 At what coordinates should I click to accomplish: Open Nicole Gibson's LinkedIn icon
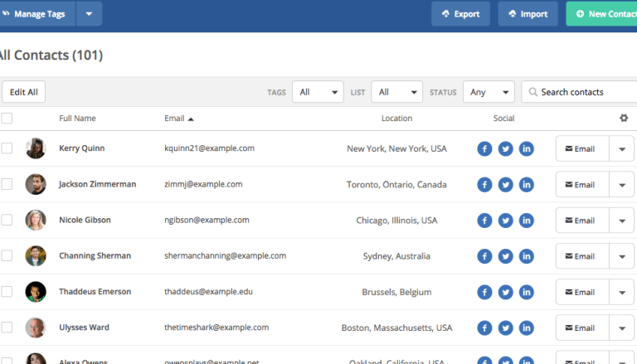click(526, 221)
